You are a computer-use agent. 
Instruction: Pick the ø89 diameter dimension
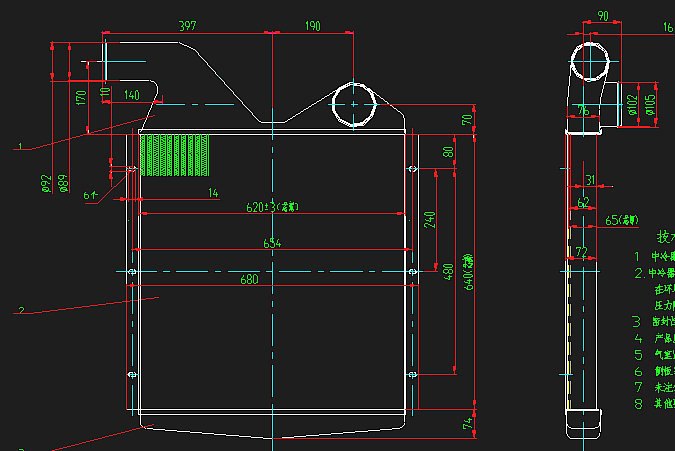click(63, 183)
